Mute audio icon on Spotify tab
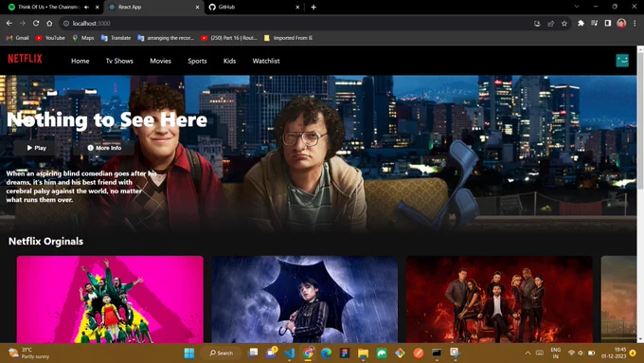The height and width of the screenshot is (363, 644). coord(87,7)
